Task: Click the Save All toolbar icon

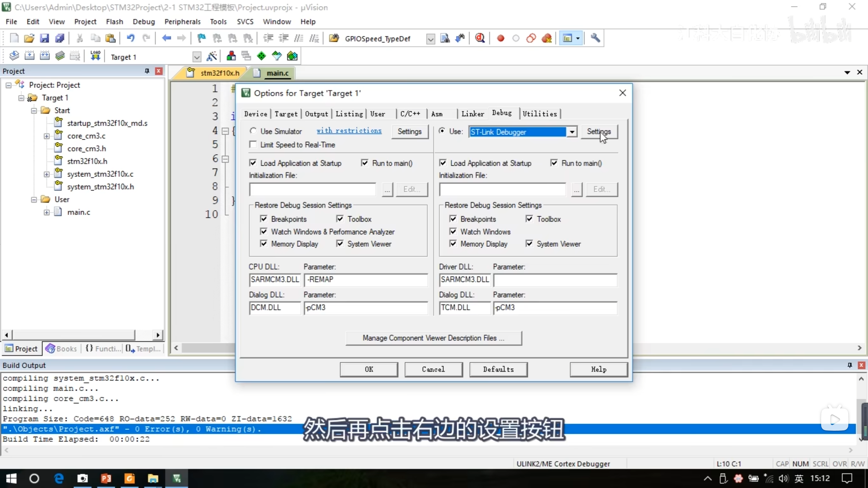Action: tap(60, 38)
